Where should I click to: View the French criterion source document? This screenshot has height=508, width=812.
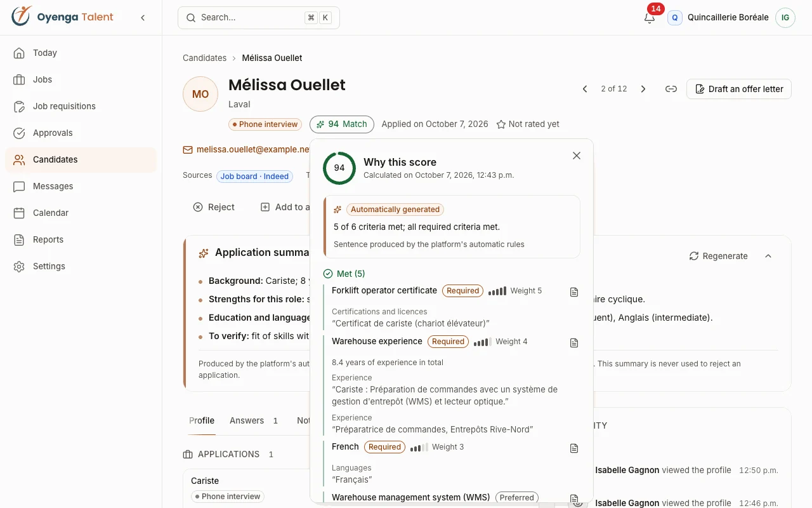tap(574, 448)
